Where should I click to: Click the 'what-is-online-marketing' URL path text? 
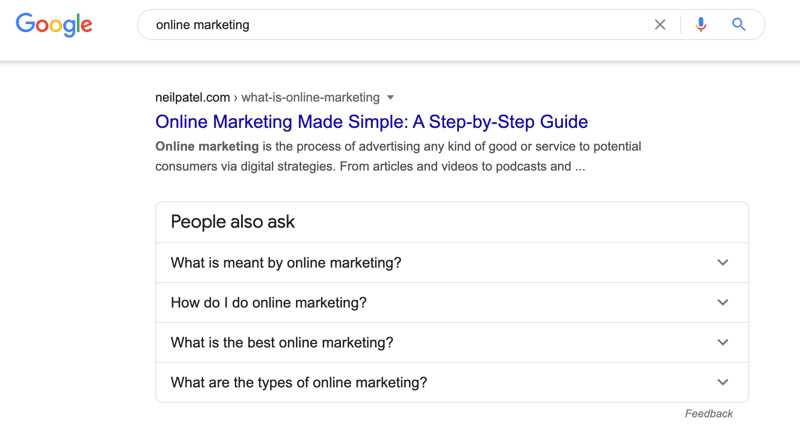tap(310, 97)
